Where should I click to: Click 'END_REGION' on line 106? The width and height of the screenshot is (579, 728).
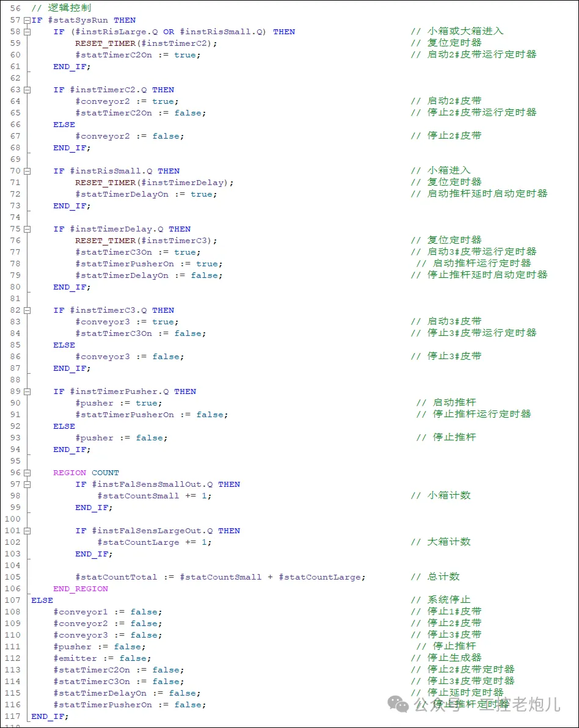(x=81, y=589)
